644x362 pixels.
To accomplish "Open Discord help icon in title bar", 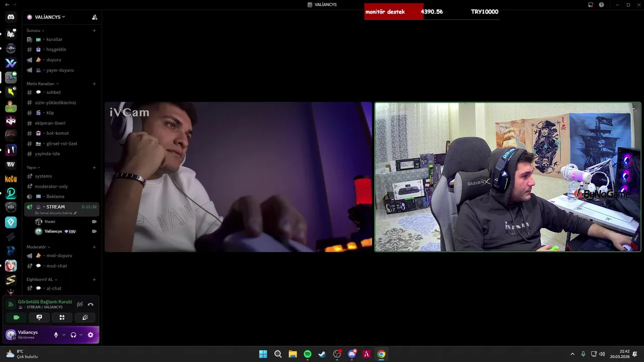I will 601,5.
